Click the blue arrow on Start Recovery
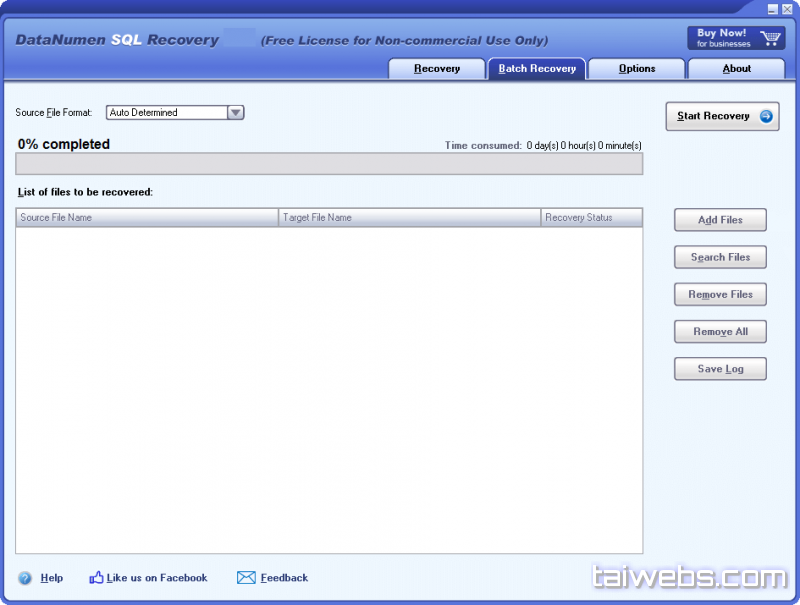The width and height of the screenshot is (800, 605). [766, 116]
